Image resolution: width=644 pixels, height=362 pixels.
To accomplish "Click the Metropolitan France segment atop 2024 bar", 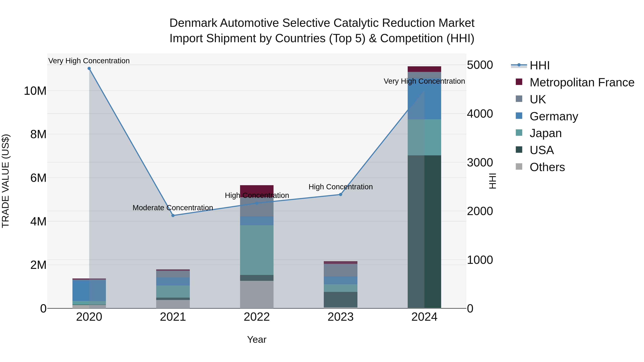I will [424, 69].
